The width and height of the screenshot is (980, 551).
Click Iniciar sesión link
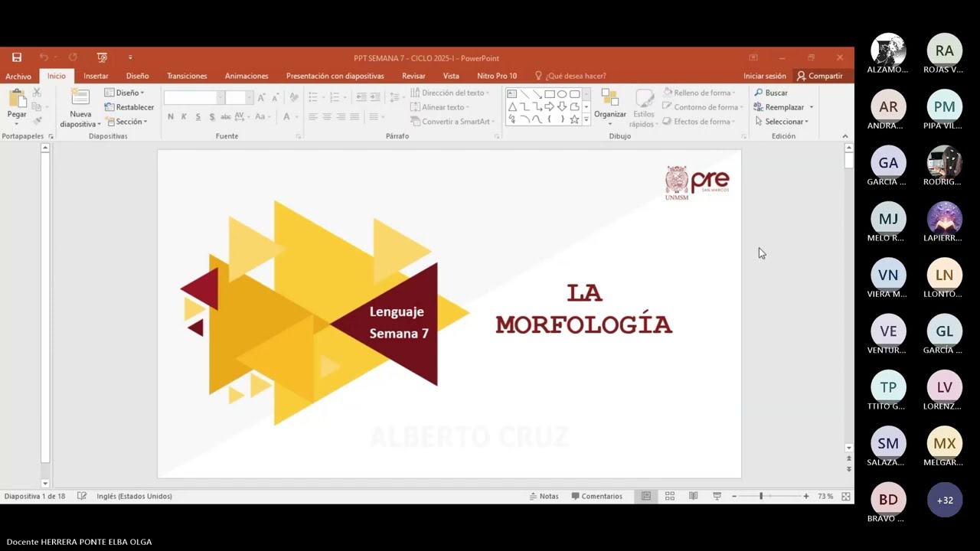tap(764, 76)
